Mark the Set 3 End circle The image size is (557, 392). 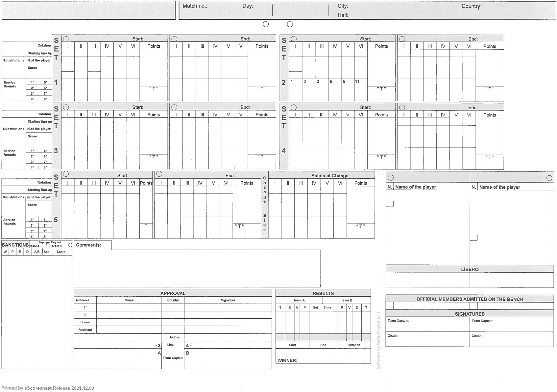174,107
